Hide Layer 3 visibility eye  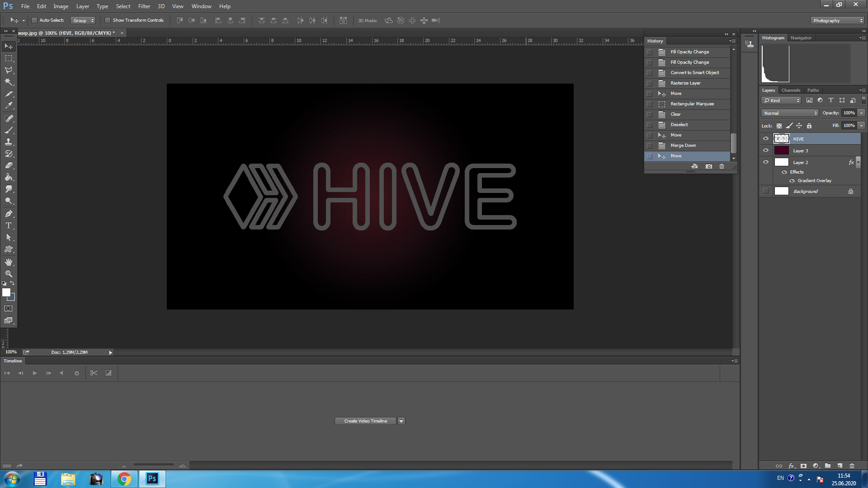click(766, 150)
